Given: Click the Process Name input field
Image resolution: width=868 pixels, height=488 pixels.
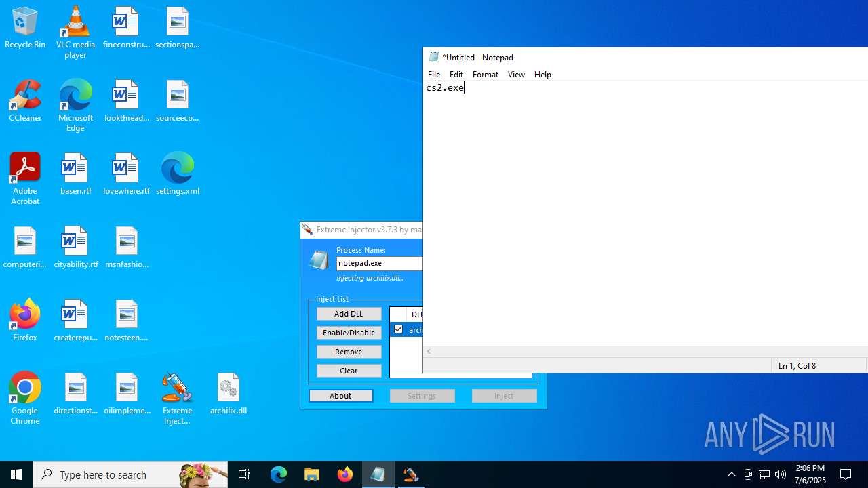Looking at the screenshot, I should coord(379,263).
